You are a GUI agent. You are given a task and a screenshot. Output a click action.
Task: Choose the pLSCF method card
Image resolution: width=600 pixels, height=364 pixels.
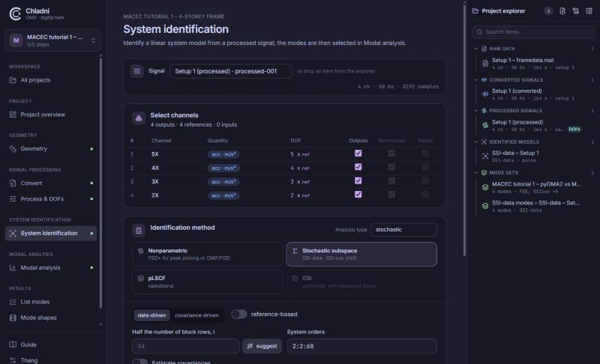(x=208, y=282)
